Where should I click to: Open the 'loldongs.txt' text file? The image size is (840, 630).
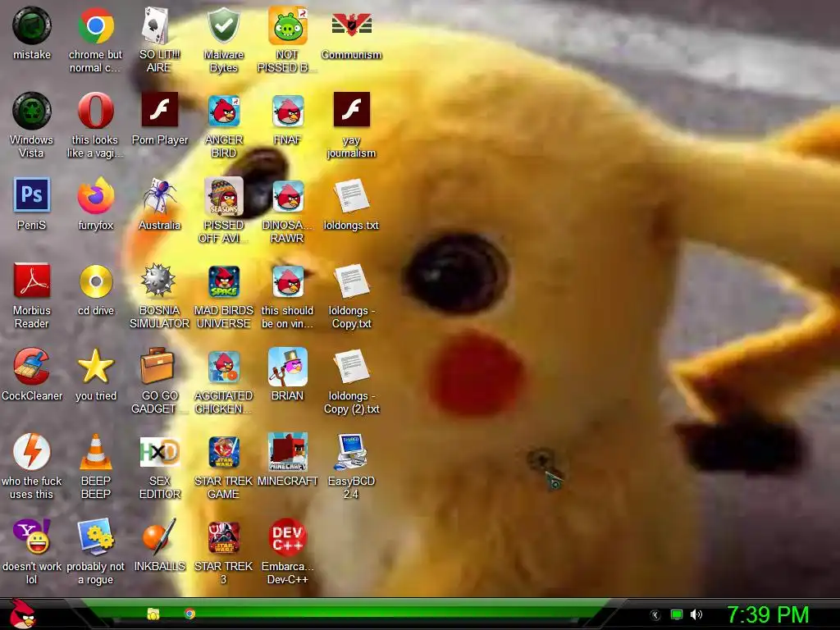click(x=351, y=196)
